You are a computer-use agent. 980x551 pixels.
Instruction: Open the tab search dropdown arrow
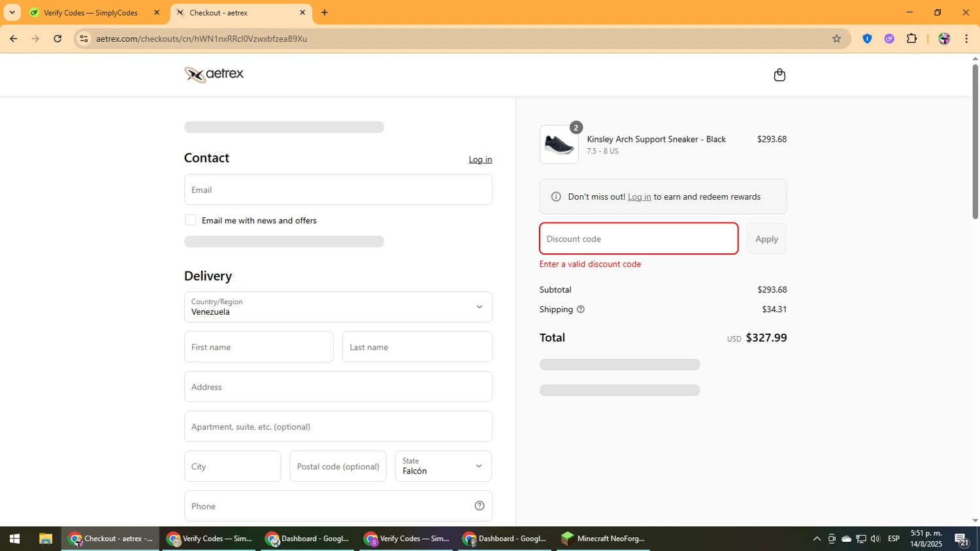pos(12,12)
